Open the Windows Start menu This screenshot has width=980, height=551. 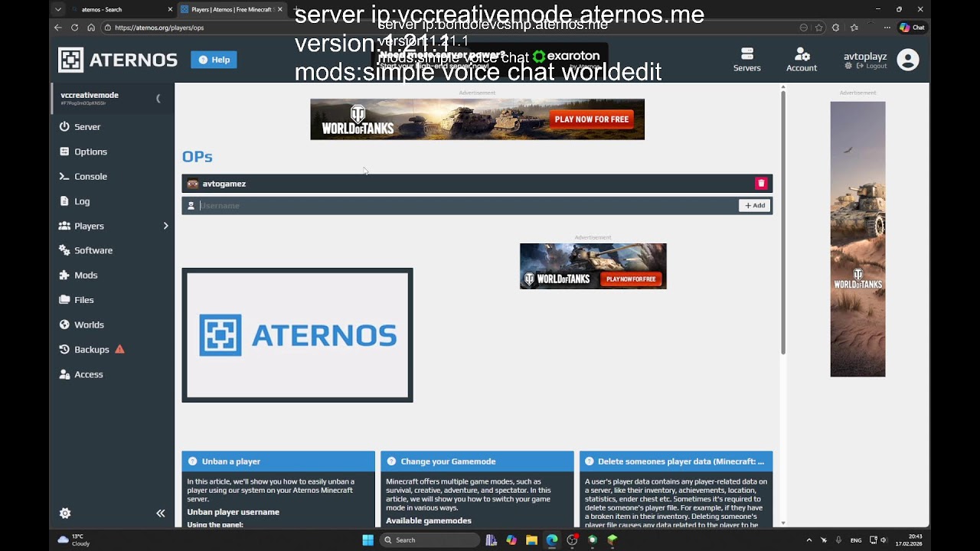(367, 540)
